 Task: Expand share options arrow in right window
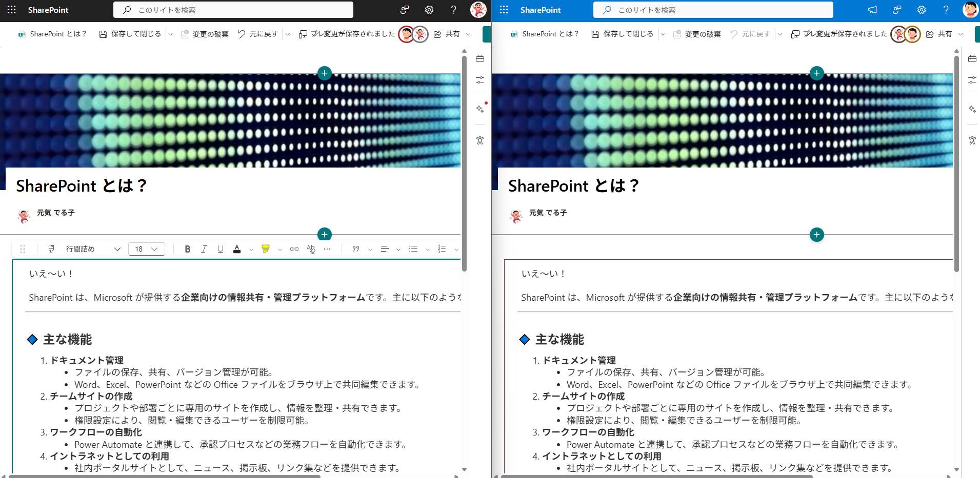[961, 34]
